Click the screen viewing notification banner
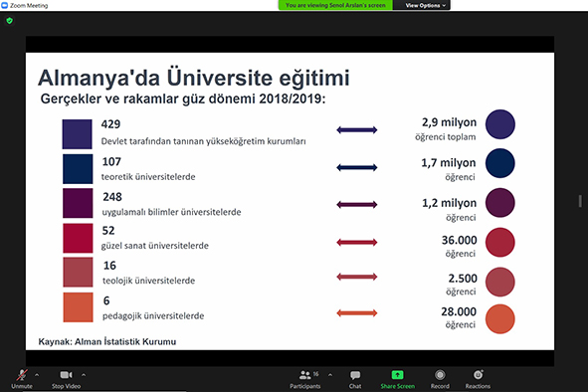The height and width of the screenshot is (392, 588). (x=335, y=5)
